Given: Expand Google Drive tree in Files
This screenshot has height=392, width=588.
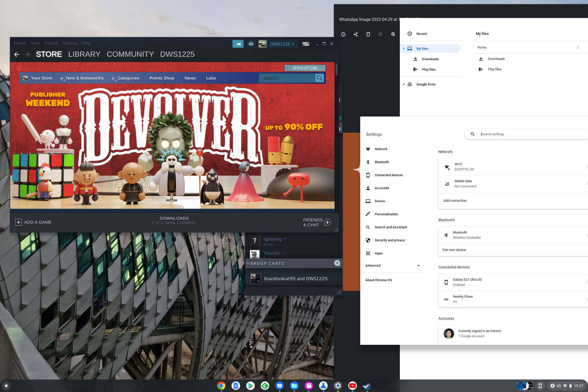Looking at the screenshot, I should (404, 84).
